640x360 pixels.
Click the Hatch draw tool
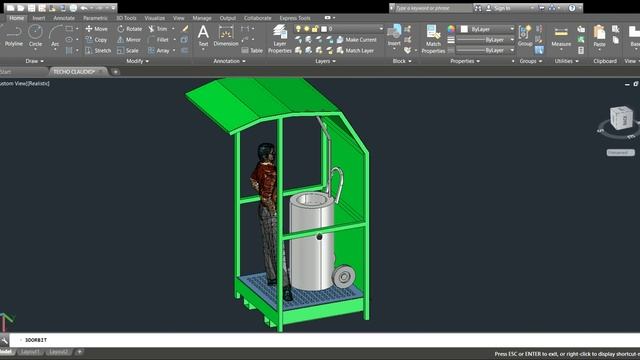(69, 51)
